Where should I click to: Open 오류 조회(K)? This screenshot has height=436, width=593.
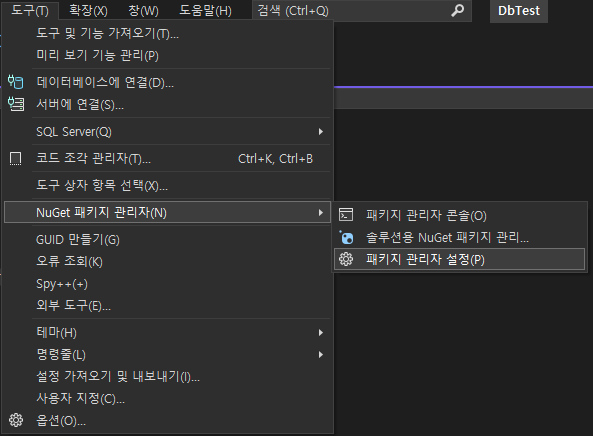(168, 261)
